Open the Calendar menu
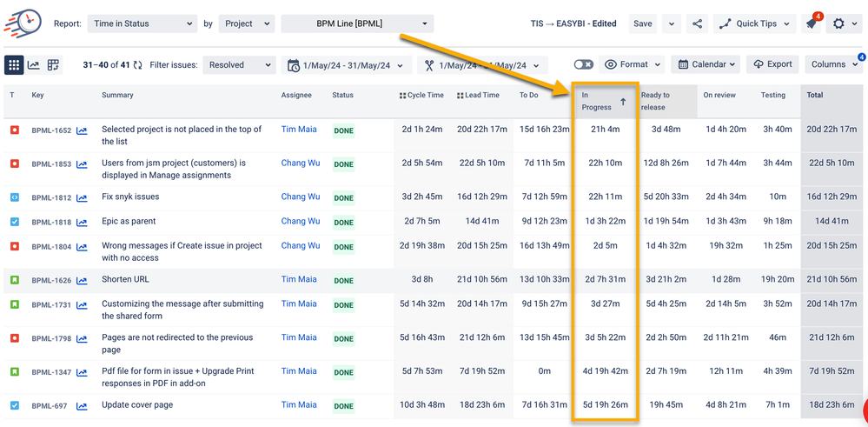This screenshot has width=868, height=427. click(x=707, y=64)
